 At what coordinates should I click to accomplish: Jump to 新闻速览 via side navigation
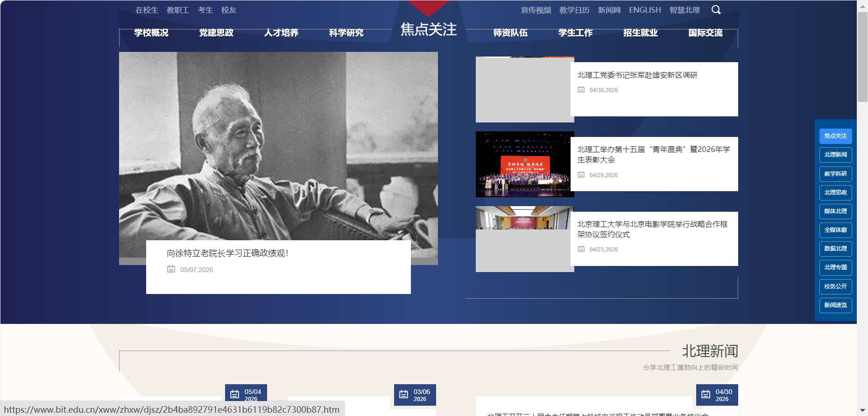pos(836,305)
